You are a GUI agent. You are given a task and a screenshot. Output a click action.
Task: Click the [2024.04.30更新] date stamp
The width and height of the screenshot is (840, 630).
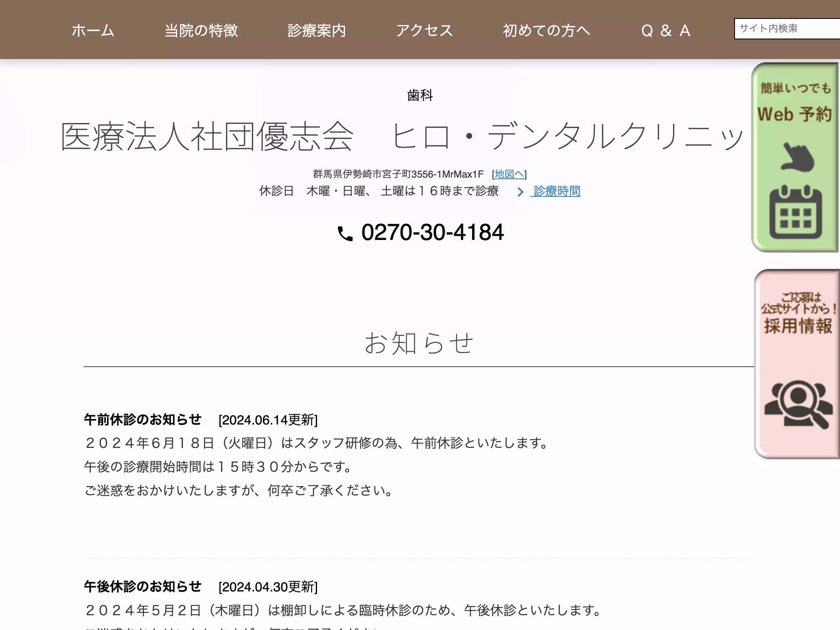point(268,587)
